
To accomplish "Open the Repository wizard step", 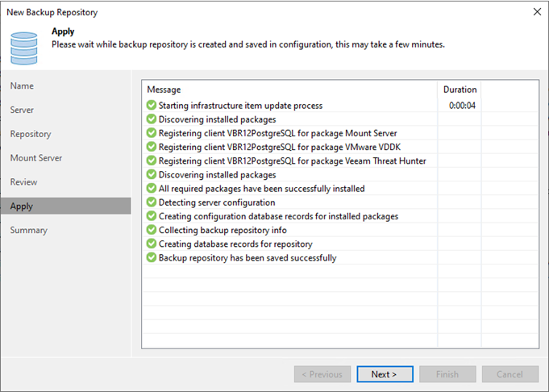I will [31, 134].
